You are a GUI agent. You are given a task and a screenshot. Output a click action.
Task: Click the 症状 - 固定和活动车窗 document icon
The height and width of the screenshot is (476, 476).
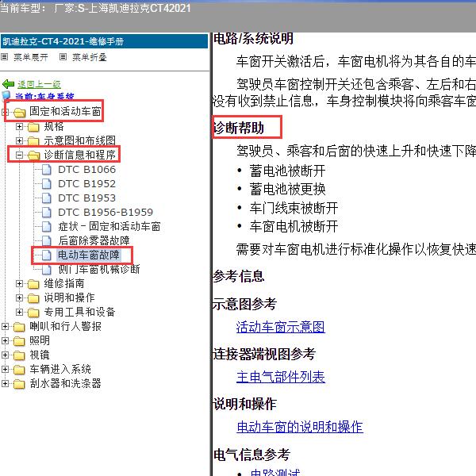click(x=47, y=226)
